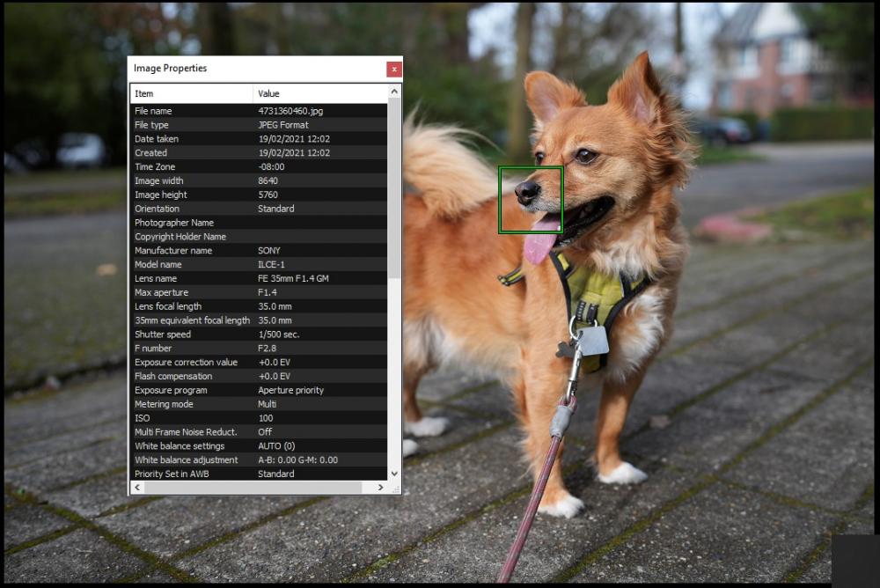
Task: Click '35mm equivalent focal length' label
Action: [x=192, y=320]
